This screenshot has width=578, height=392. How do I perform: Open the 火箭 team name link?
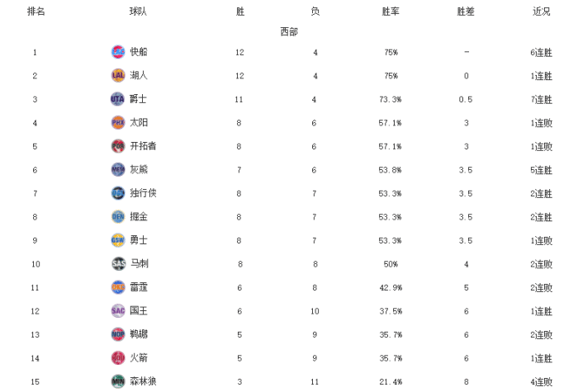(x=139, y=358)
